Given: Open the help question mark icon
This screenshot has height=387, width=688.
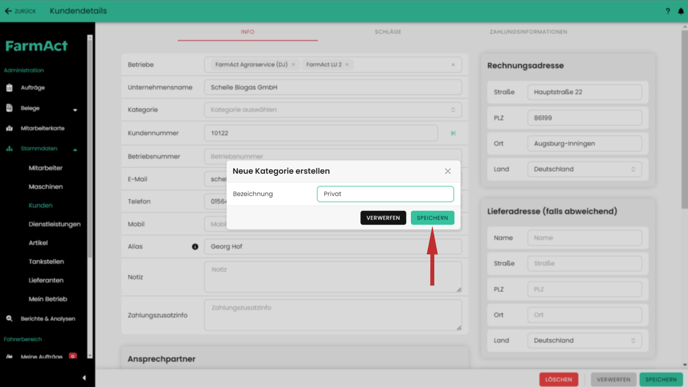Looking at the screenshot, I should [x=668, y=11].
